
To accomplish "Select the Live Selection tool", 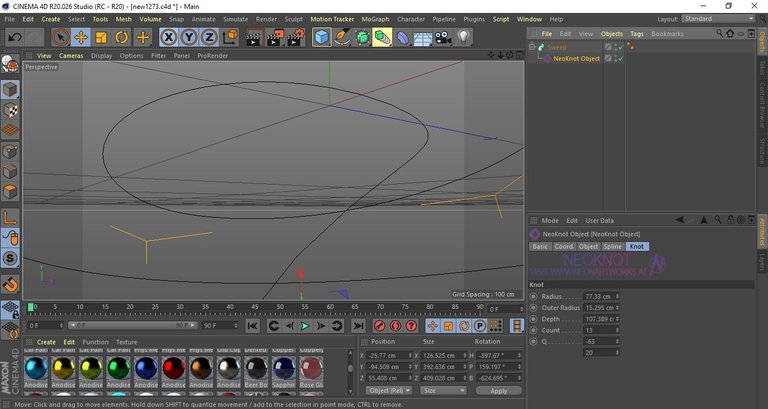I will 60,37.
